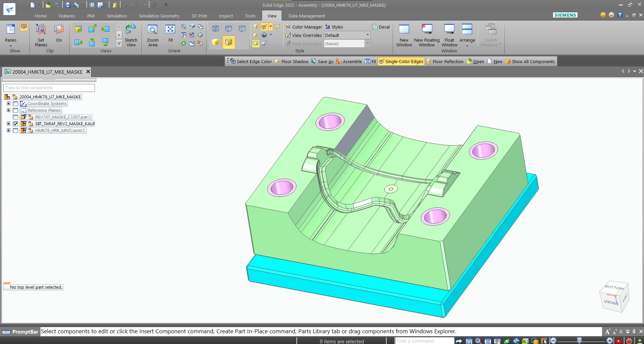Click Assemble in command bar
The height and width of the screenshot is (344, 644).
[x=349, y=61]
